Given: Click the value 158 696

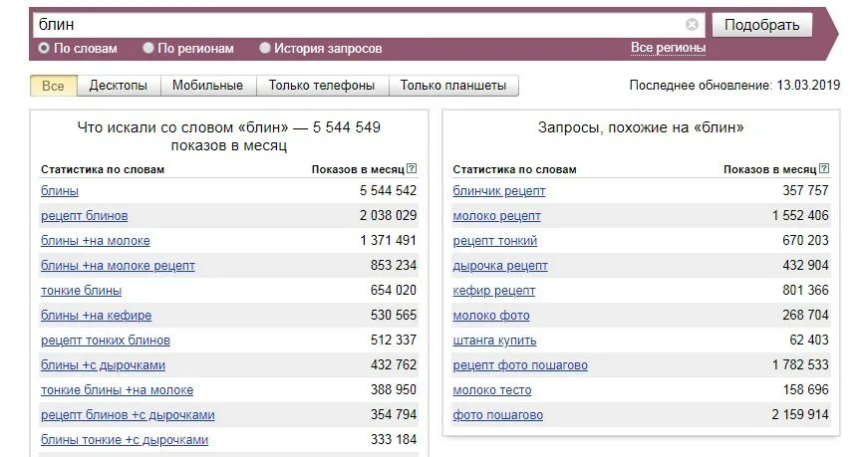Looking at the screenshot, I should point(805,389).
